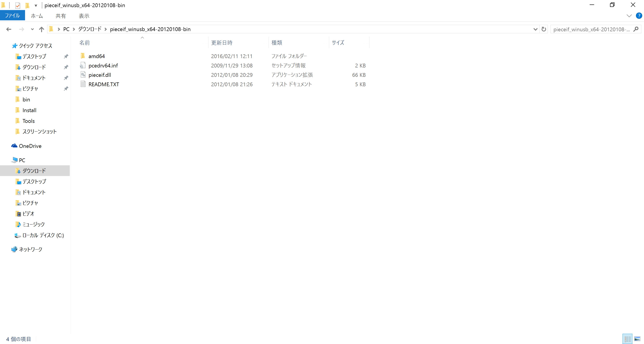The width and height of the screenshot is (644, 344).
Task: Click pin icon next to quick access ダウンロード
Action: (66, 67)
